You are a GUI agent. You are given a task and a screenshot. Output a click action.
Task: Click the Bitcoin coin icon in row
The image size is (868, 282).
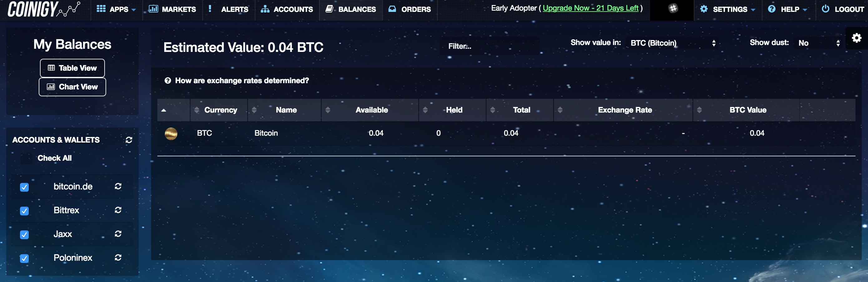tap(171, 134)
